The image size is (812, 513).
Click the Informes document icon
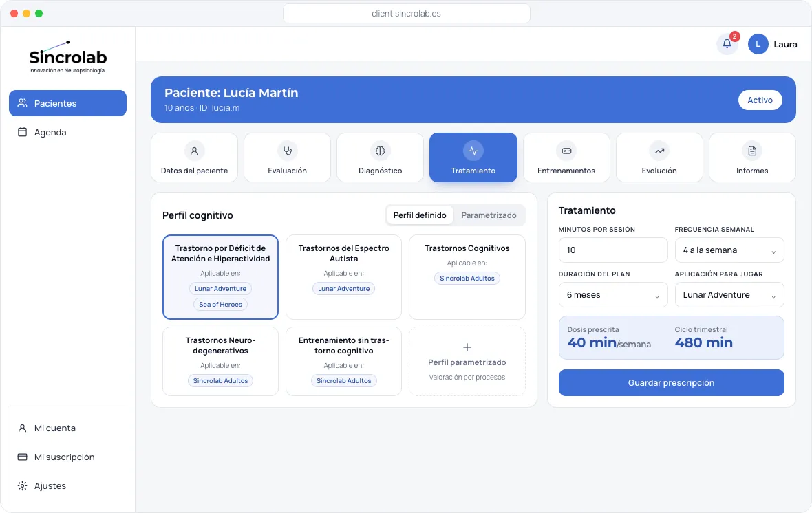(752, 151)
